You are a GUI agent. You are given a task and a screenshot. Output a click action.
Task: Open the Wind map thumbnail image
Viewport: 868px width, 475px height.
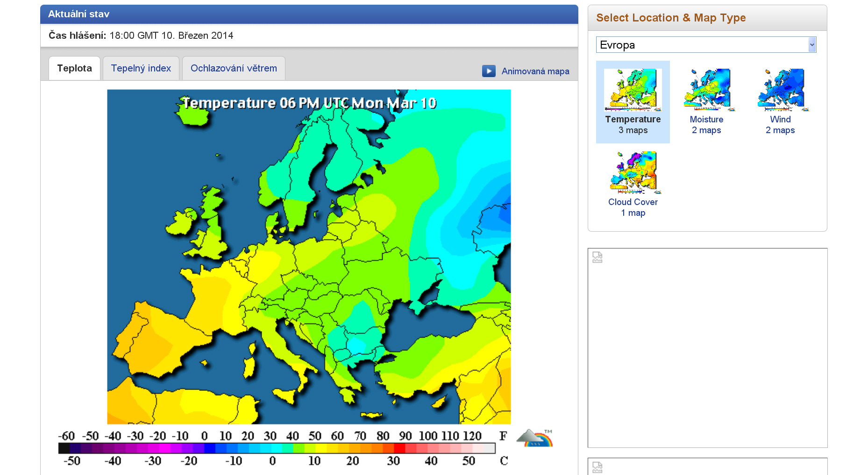(780, 90)
